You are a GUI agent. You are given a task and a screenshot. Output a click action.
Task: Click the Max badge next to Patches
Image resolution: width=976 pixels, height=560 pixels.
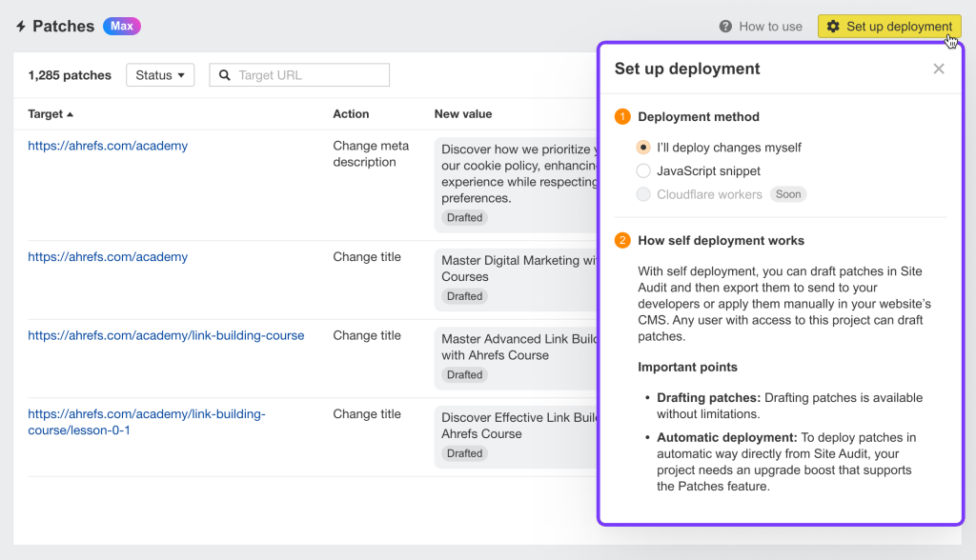point(121,26)
